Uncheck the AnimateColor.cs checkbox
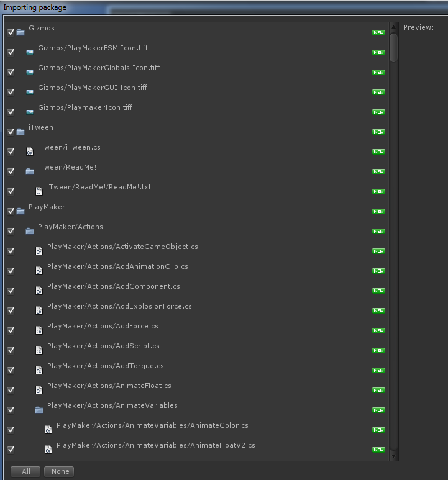 tap(11, 430)
